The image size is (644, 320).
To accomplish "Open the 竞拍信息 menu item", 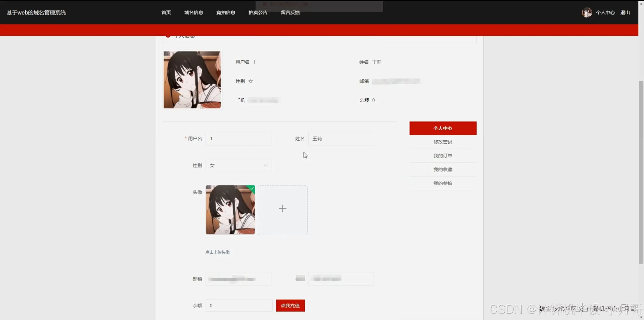I will [x=225, y=12].
